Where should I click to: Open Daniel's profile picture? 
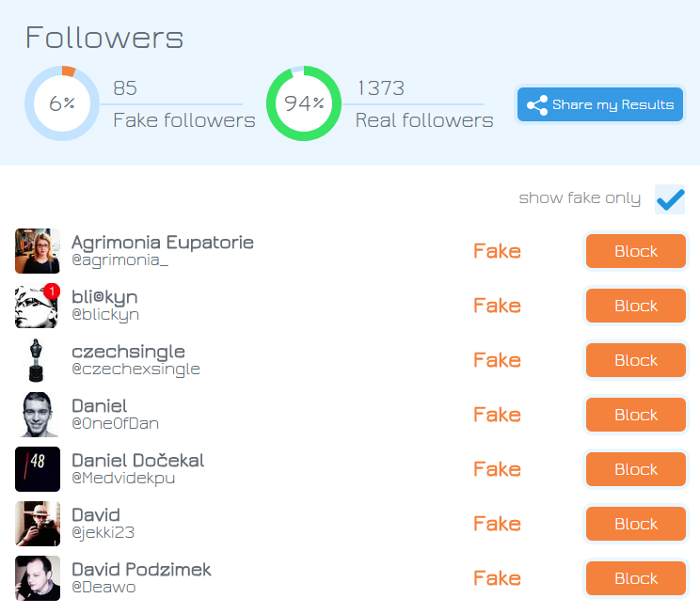pos(38,415)
